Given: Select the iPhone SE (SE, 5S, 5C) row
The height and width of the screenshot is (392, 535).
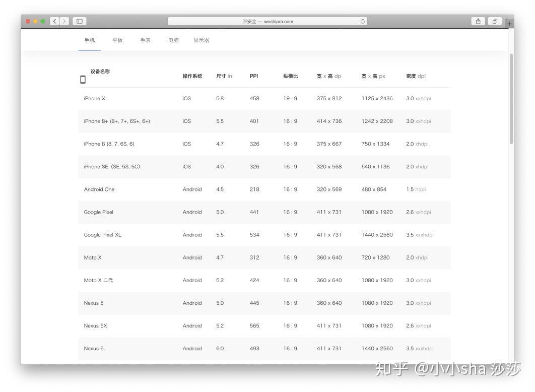Looking at the screenshot, I should tap(264, 166).
